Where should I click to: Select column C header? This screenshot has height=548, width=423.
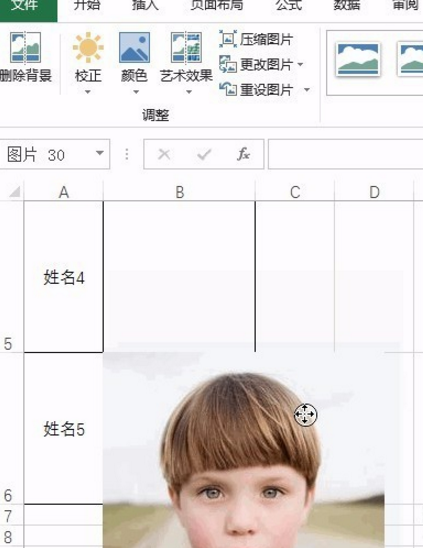click(x=295, y=192)
